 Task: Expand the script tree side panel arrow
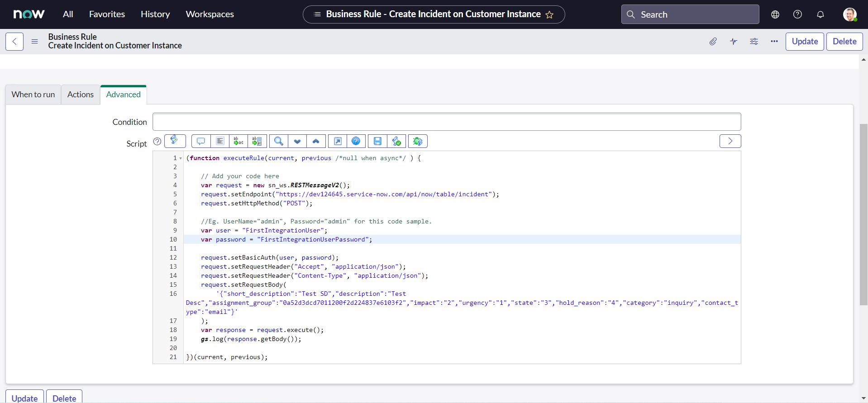click(x=730, y=141)
